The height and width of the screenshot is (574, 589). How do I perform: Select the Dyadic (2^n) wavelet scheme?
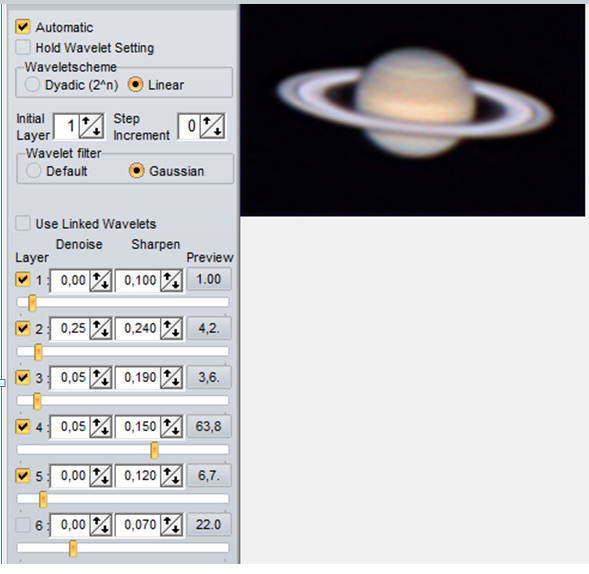pos(32,85)
